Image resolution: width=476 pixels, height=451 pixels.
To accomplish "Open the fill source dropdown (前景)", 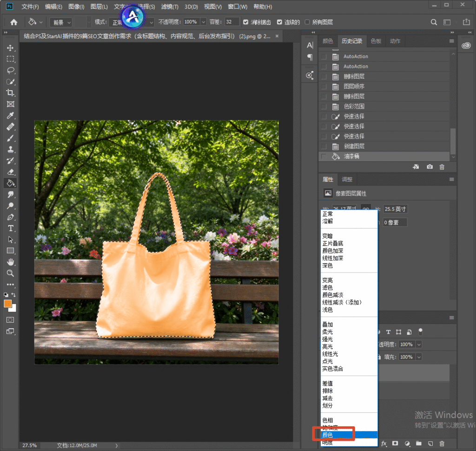I will 61,22.
